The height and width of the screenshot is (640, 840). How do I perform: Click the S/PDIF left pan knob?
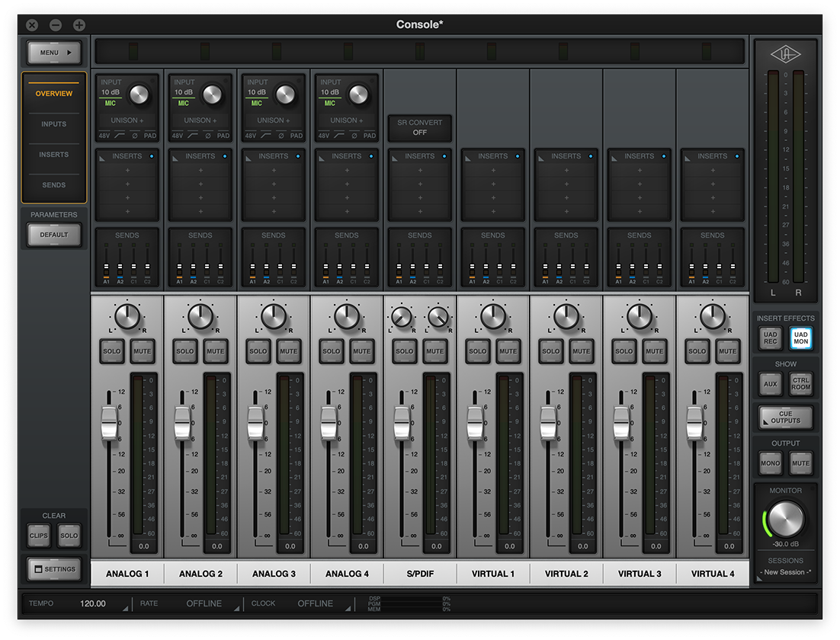(401, 317)
